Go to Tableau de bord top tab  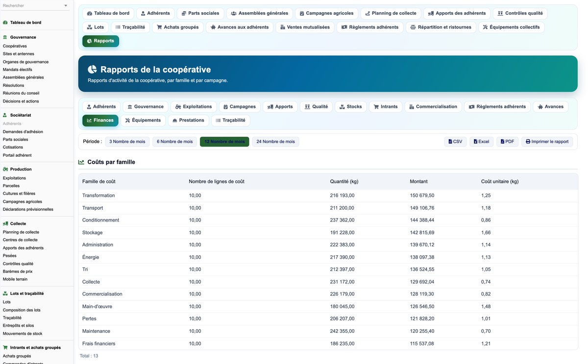[108, 13]
